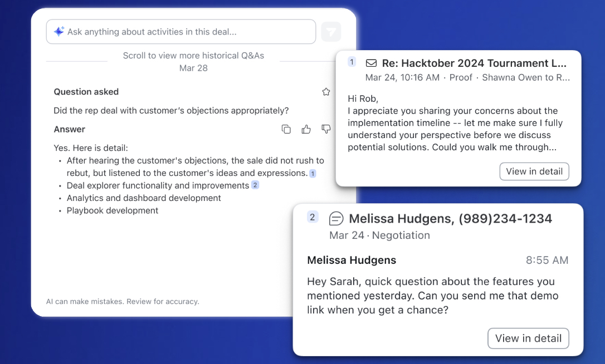Click the envelope icon on the Hacktober email
Screen dimensions: 605x364
tap(371, 63)
